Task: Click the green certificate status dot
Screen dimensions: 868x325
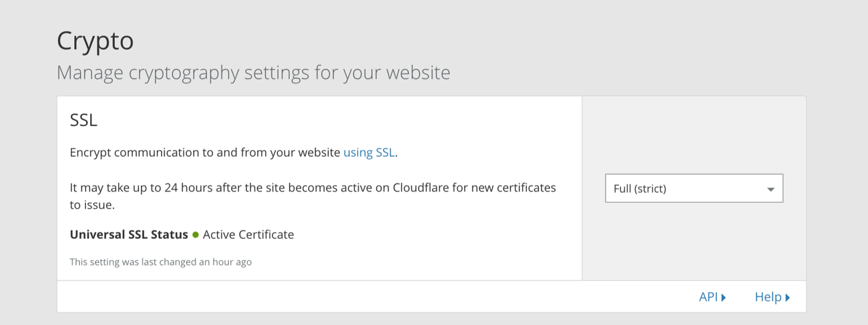Action: coord(196,234)
